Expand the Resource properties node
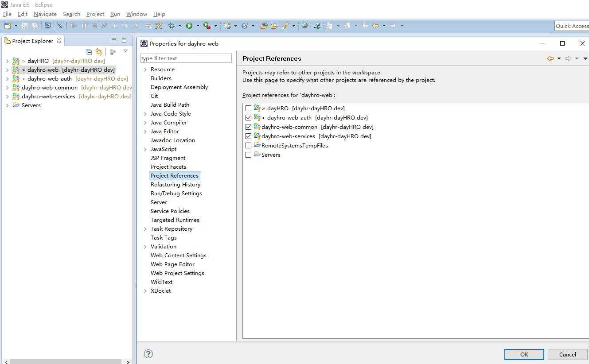This screenshot has width=589, height=364. click(145, 70)
